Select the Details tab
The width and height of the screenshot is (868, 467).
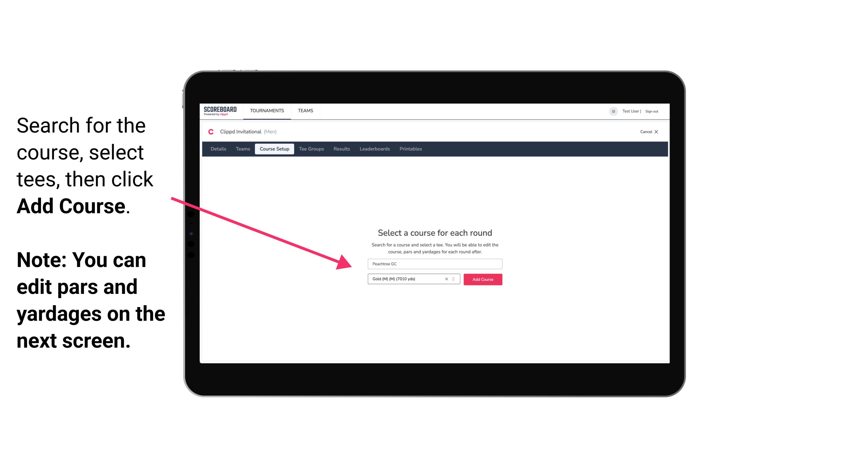coord(217,149)
